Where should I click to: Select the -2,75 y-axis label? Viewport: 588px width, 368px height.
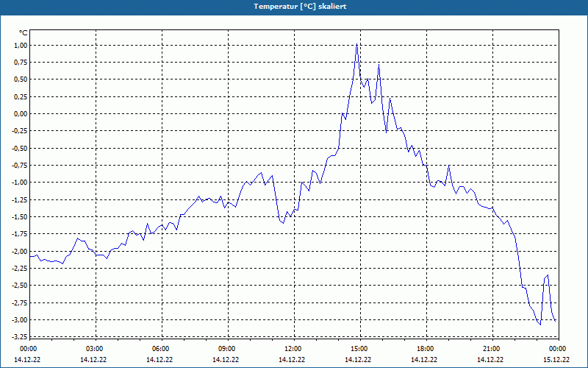(21, 302)
